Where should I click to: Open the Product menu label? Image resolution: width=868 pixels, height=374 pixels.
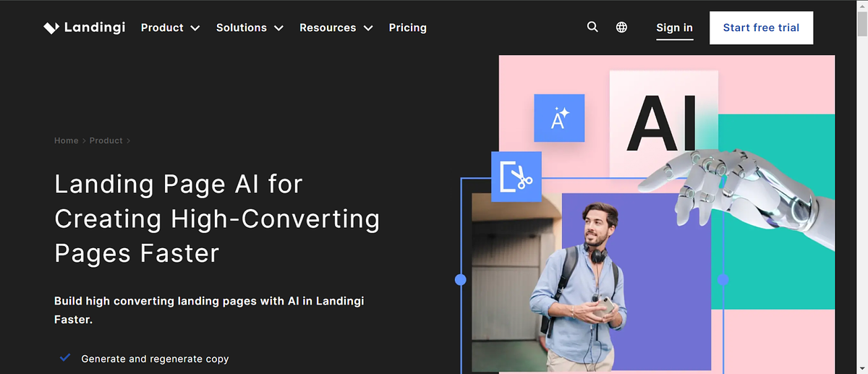(x=162, y=27)
